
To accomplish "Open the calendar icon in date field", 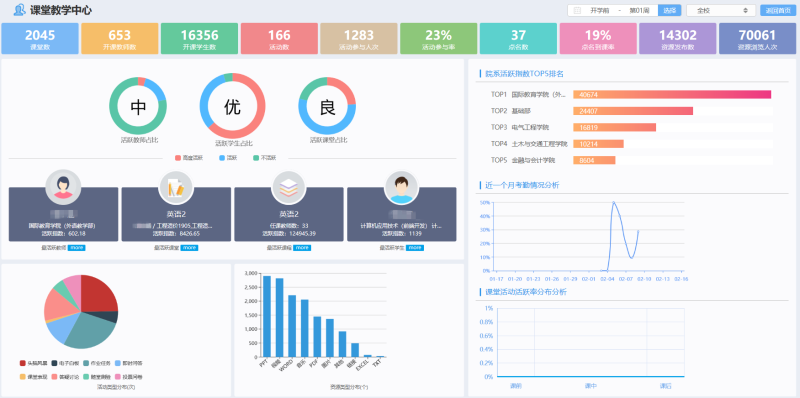I will (578, 10).
